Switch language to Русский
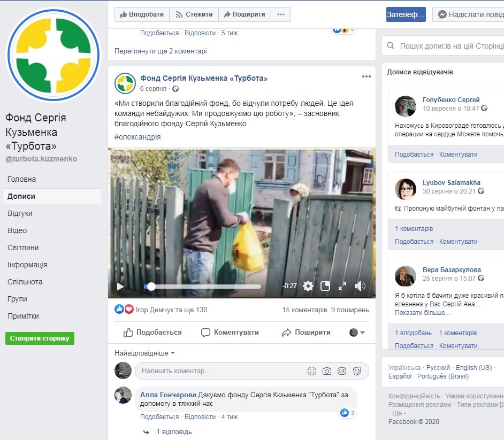504x440 pixels. 438,367
